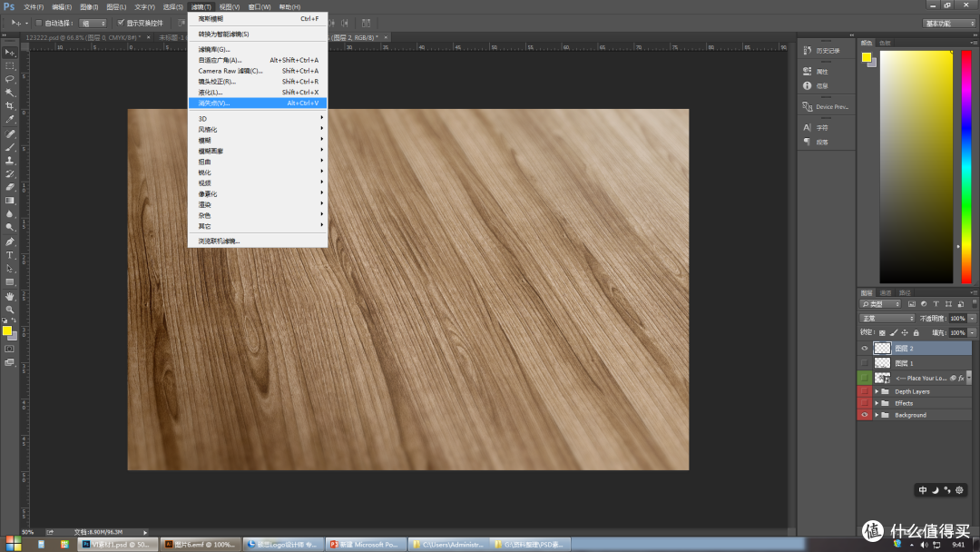Click the foreground yellow color swatch
Screen dimensions: 980x552
(5, 330)
